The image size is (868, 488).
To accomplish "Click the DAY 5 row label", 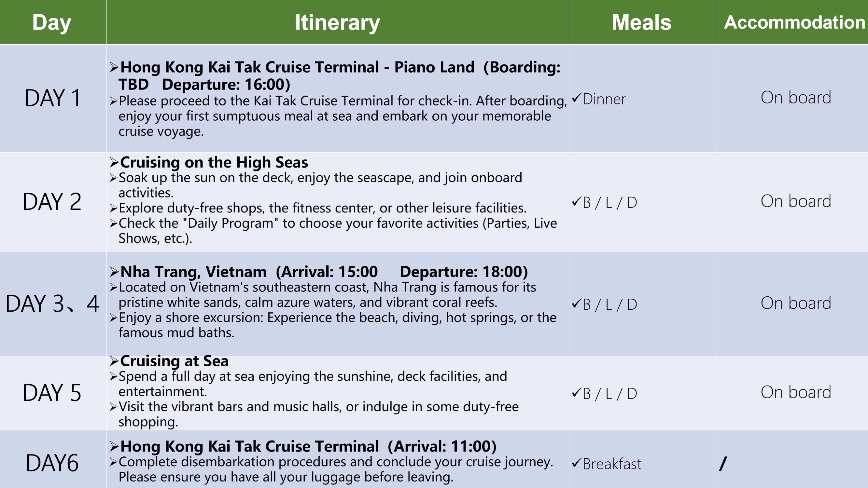I will click(52, 393).
